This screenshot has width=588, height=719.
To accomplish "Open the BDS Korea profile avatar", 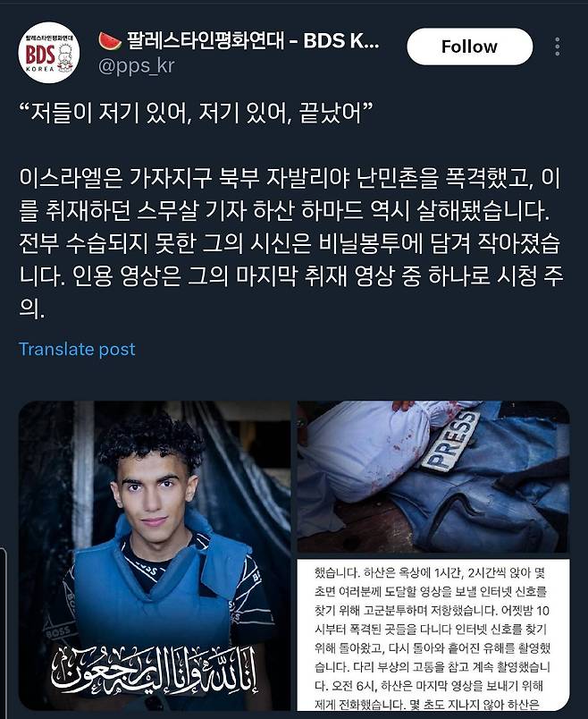I will coord(48,53).
